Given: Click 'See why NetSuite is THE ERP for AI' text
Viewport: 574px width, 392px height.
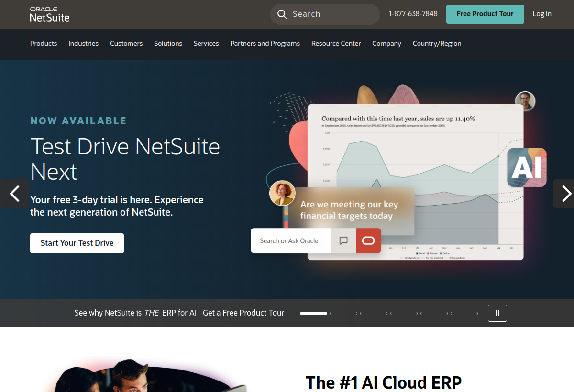Looking at the screenshot, I should (135, 313).
